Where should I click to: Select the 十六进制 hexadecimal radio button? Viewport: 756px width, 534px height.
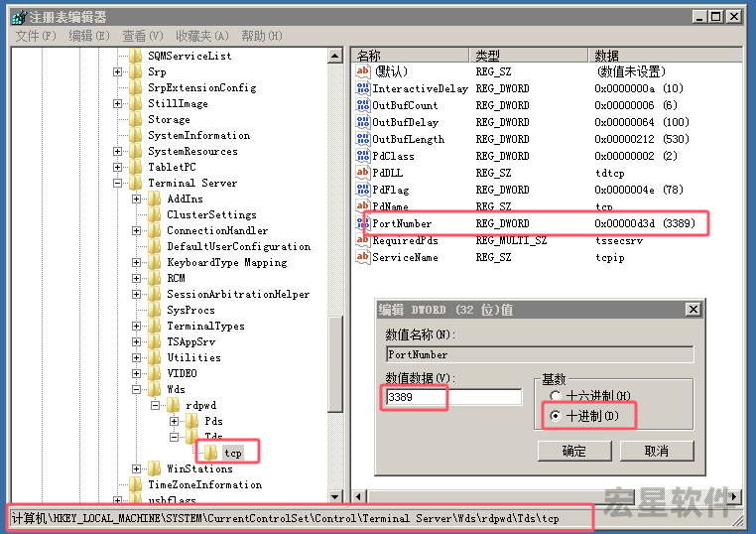[556, 396]
